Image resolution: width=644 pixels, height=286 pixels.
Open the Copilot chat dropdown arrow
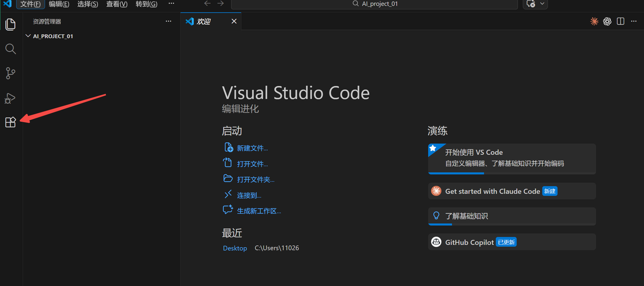542,4
